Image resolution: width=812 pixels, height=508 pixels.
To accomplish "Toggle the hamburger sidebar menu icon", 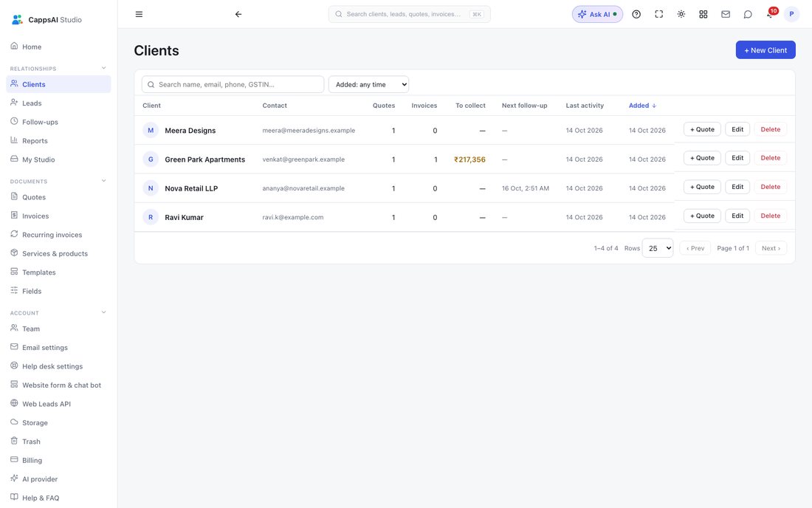I will (x=139, y=14).
